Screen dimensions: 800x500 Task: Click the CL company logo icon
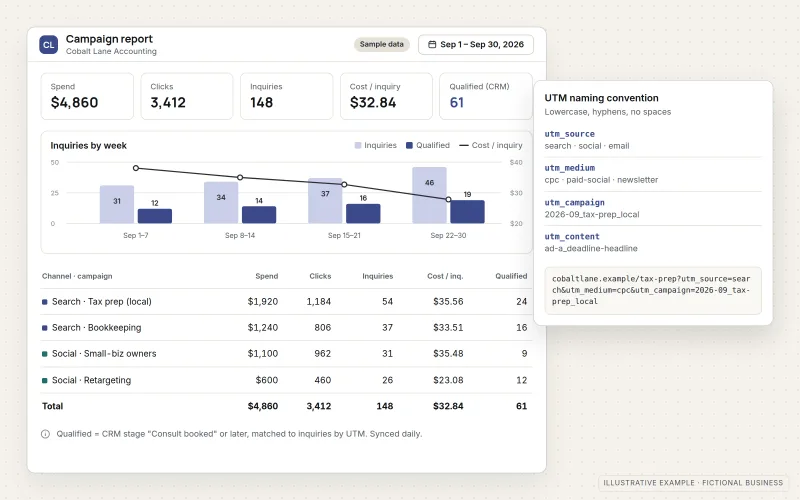coord(48,45)
